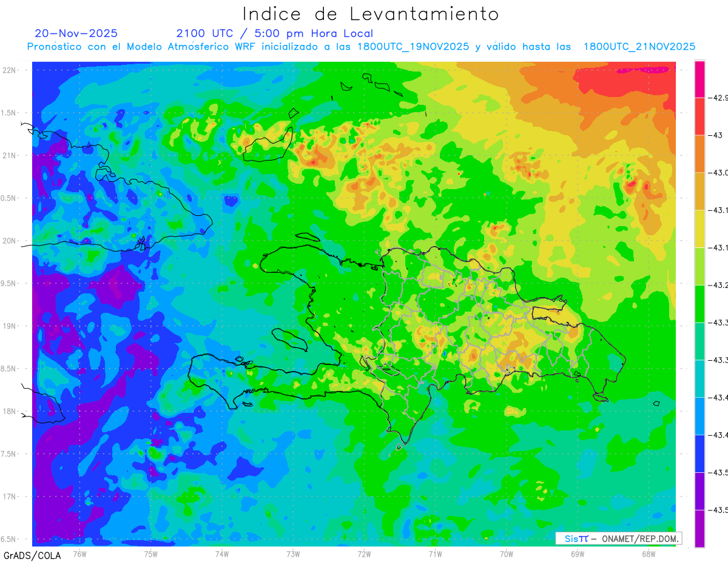Click the '68W' longitude label
The width and height of the screenshot is (728, 562).
click(648, 554)
